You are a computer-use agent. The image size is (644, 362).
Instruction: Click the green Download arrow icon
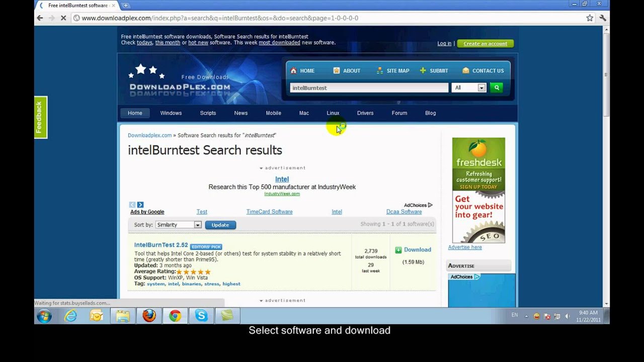click(398, 250)
